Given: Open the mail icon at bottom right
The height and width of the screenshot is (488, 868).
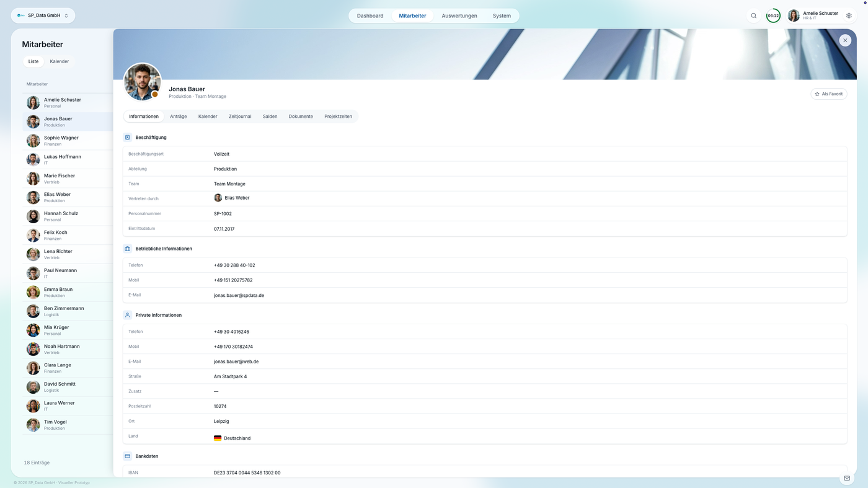Looking at the screenshot, I should click(847, 478).
